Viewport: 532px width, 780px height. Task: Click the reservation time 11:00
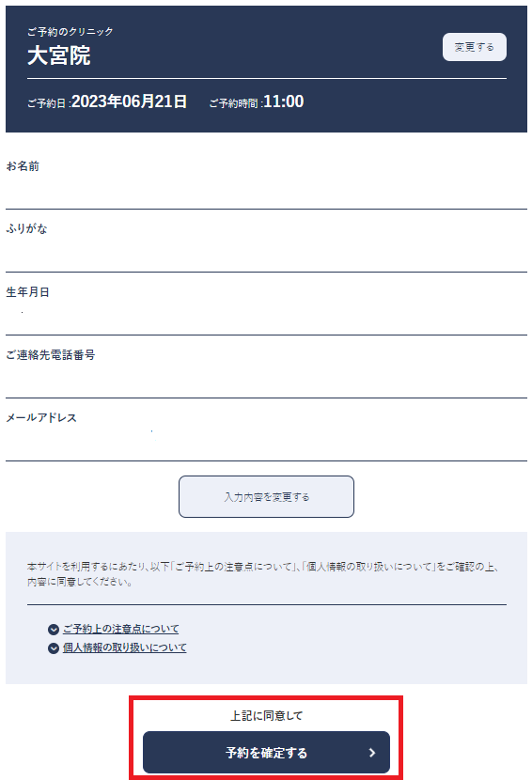(283, 101)
